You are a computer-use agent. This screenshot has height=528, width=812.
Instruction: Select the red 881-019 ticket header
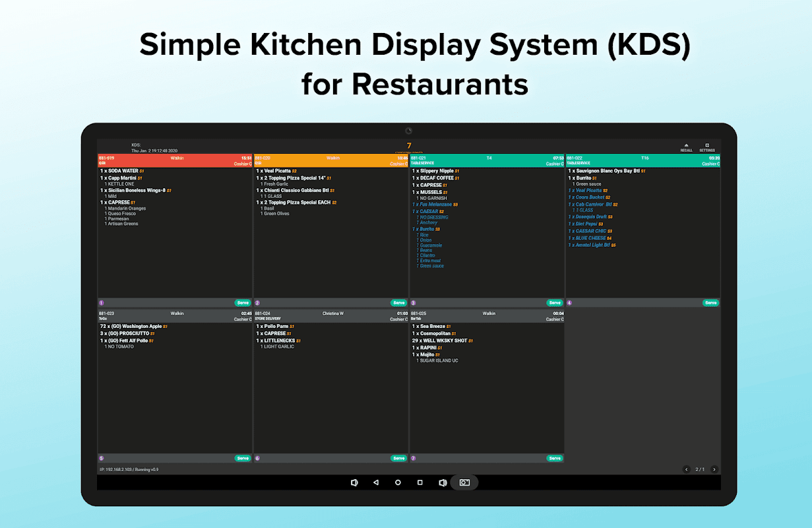click(175, 161)
